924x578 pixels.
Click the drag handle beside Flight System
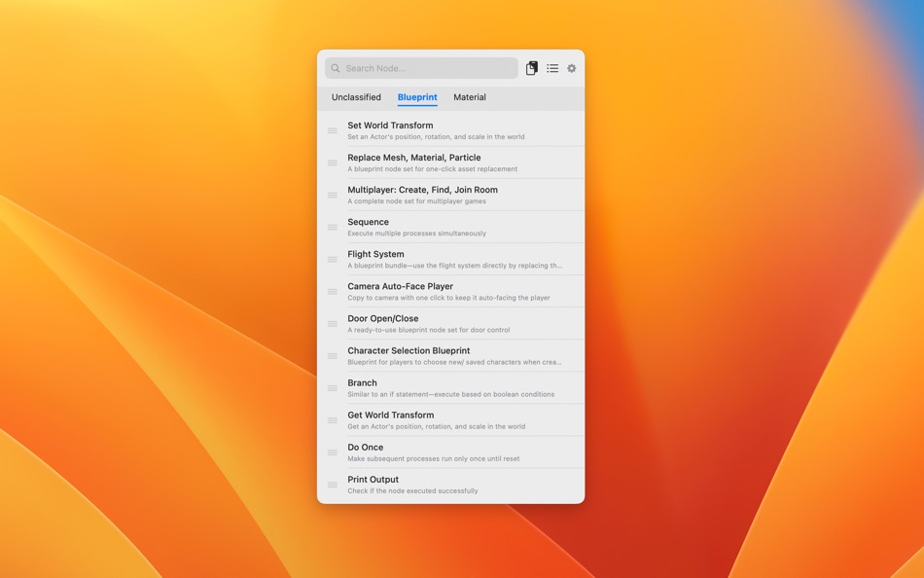pos(333,260)
